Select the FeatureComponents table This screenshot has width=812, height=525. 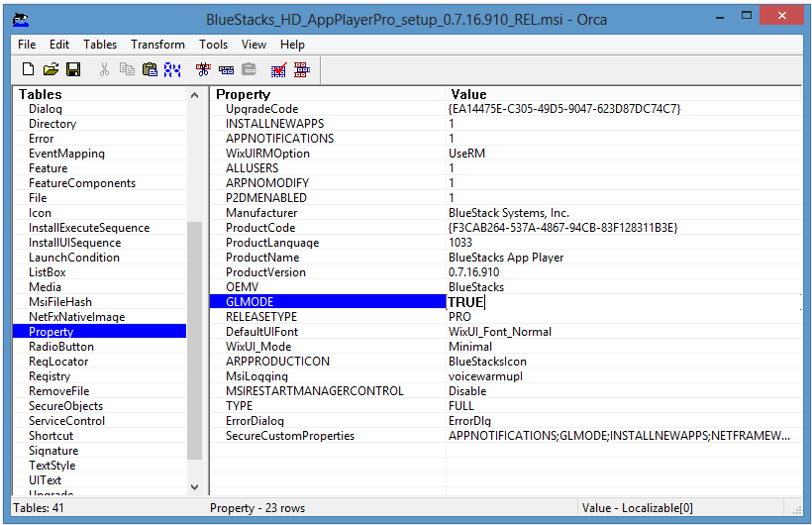pyautogui.click(x=82, y=183)
